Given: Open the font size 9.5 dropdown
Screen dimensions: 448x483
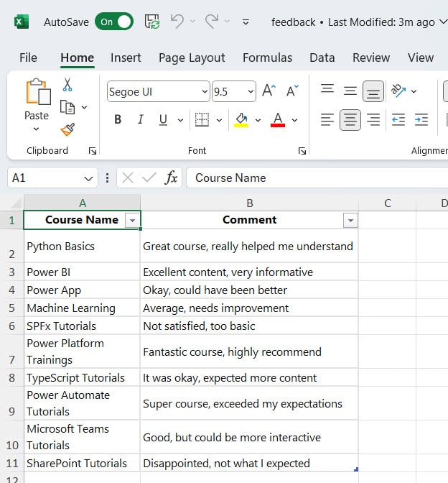Looking at the screenshot, I should click(251, 92).
